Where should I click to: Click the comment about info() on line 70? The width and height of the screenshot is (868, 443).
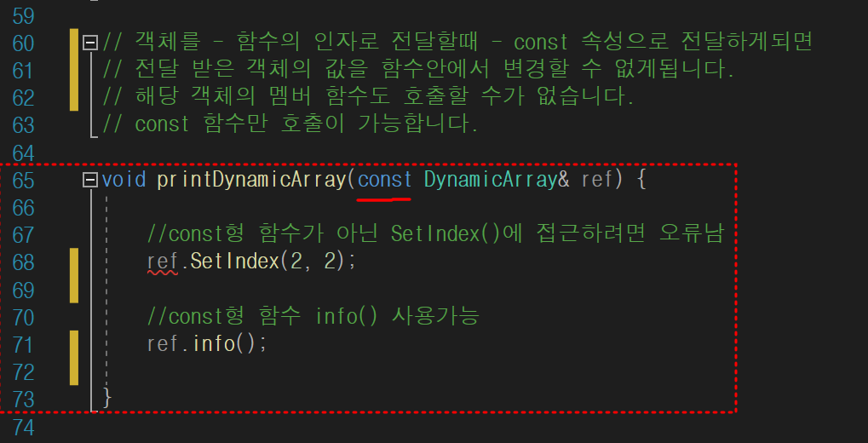tap(313, 316)
